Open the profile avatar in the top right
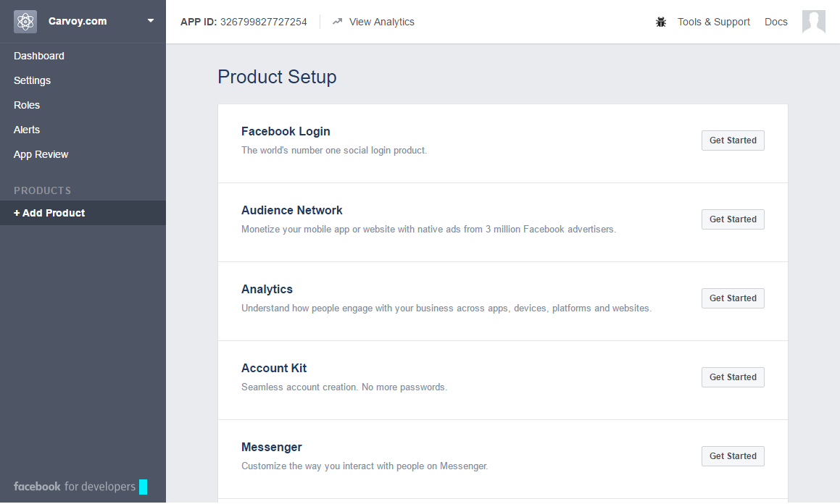 (813, 22)
